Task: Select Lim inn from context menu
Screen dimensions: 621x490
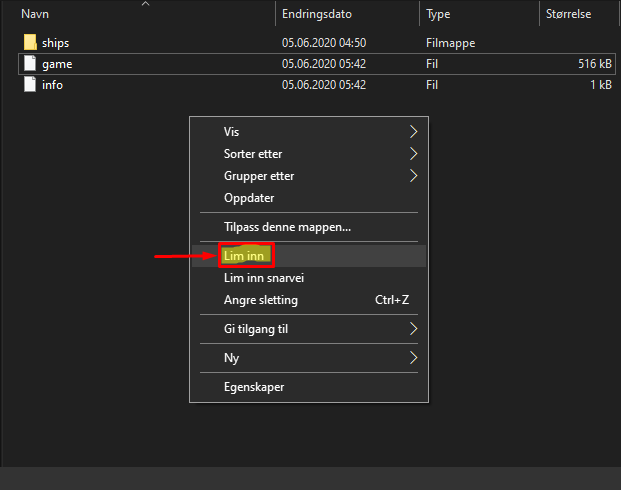Action: (x=243, y=256)
